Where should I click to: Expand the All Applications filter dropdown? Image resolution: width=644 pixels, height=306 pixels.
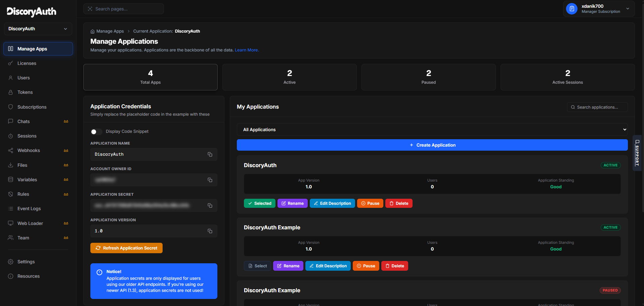(432, 129)
